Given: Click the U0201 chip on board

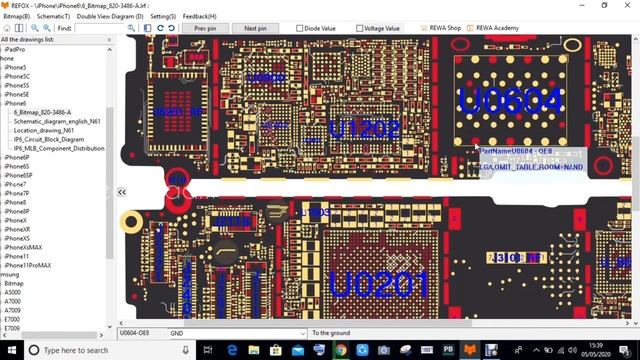Looking at the screenshot, I should 380,274.
